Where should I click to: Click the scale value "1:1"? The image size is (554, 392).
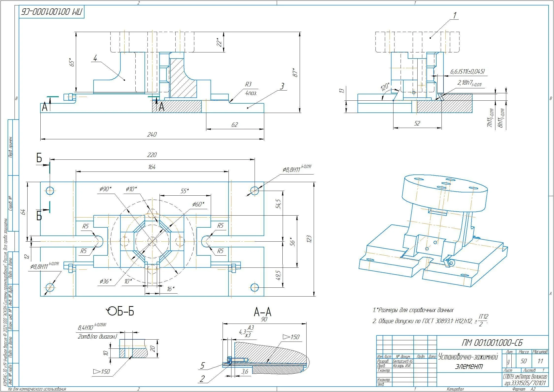tap(540, 361)
